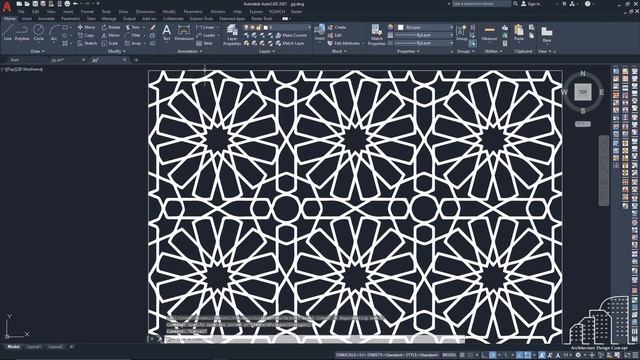This screenshot has height=360, width=640.
Task: Click Match Layer button
Action: click(291, 43)
